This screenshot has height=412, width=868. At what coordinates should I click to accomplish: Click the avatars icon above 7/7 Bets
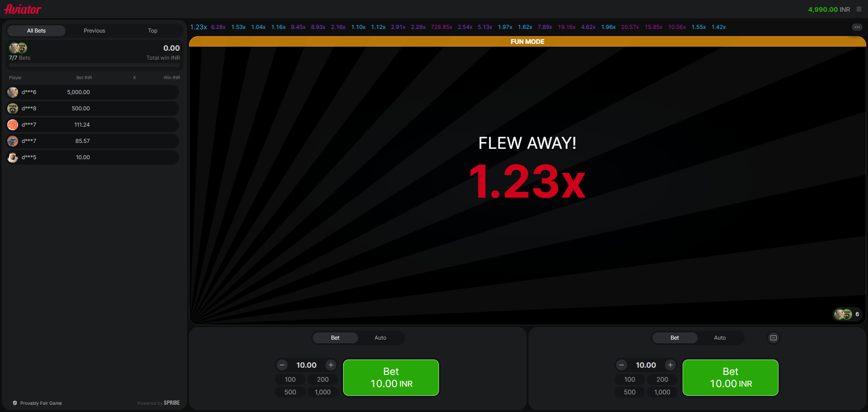pyautogui.click(x=18, y=47)
